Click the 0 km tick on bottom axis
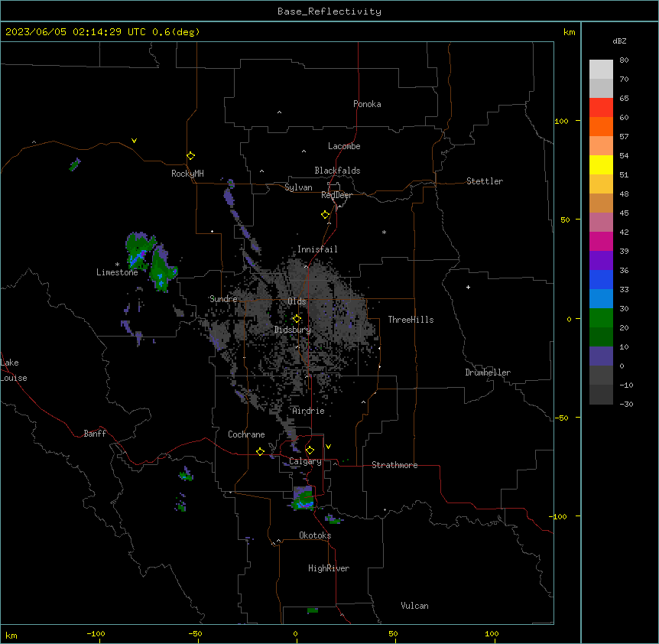 [295, 633]
